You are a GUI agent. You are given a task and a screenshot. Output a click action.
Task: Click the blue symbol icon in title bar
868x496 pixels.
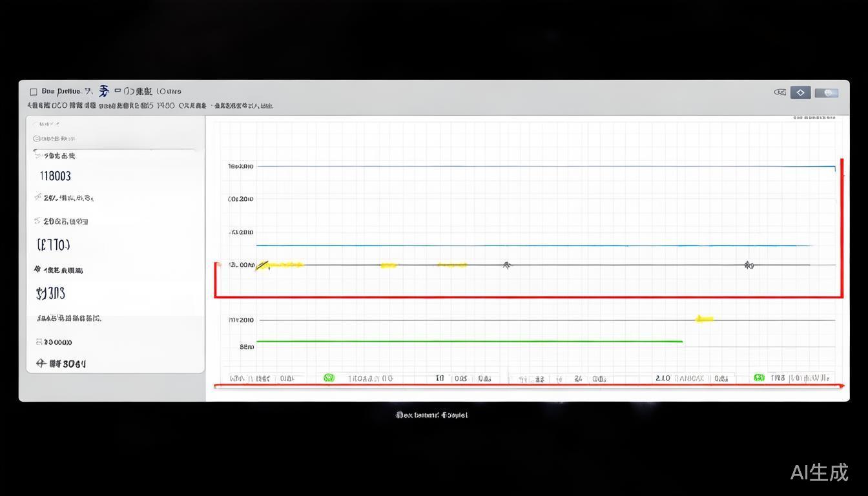(103, 91)
